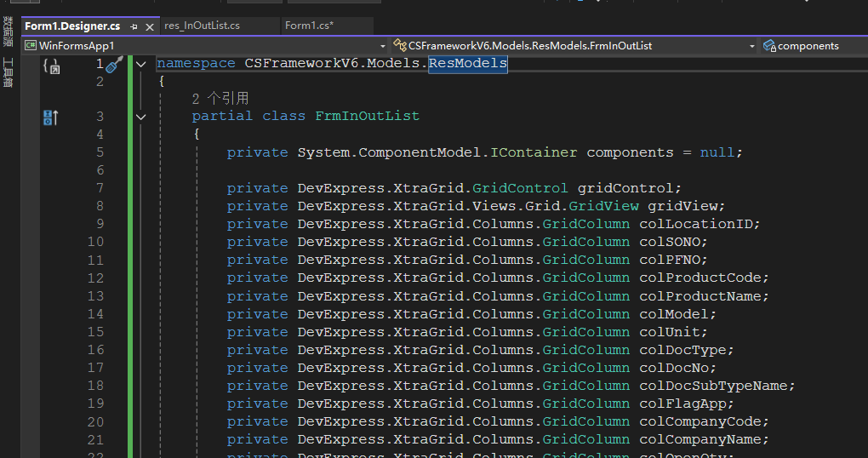868x458 pixels.
Task: Click the screwdriver quick actions icon on line 1
Action: pos(114,66)
